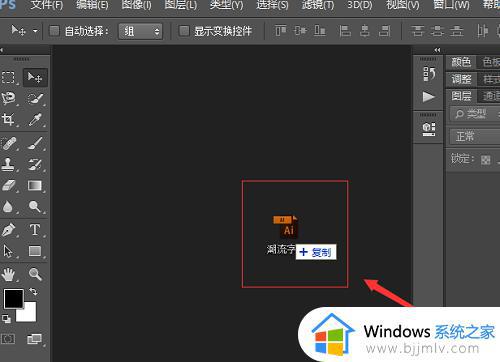This screenshot has width=500, height=362.
Task: Open the 类型(Y) menu
Action: point(227,5)
